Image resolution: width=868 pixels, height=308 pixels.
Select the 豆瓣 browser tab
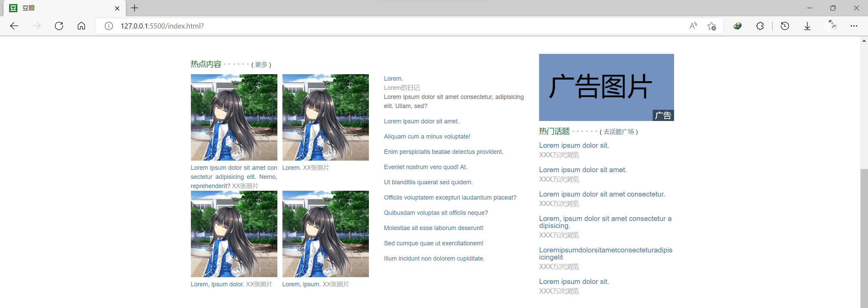(64, 8)
